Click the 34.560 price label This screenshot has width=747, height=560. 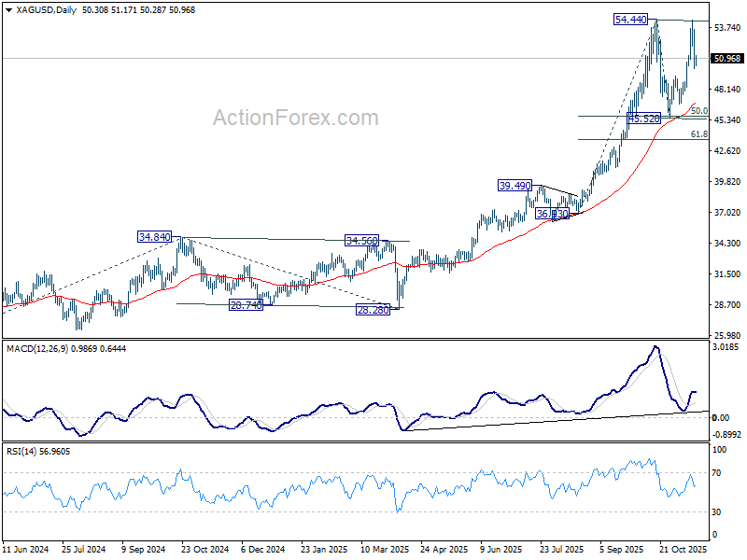coord(362,241)
